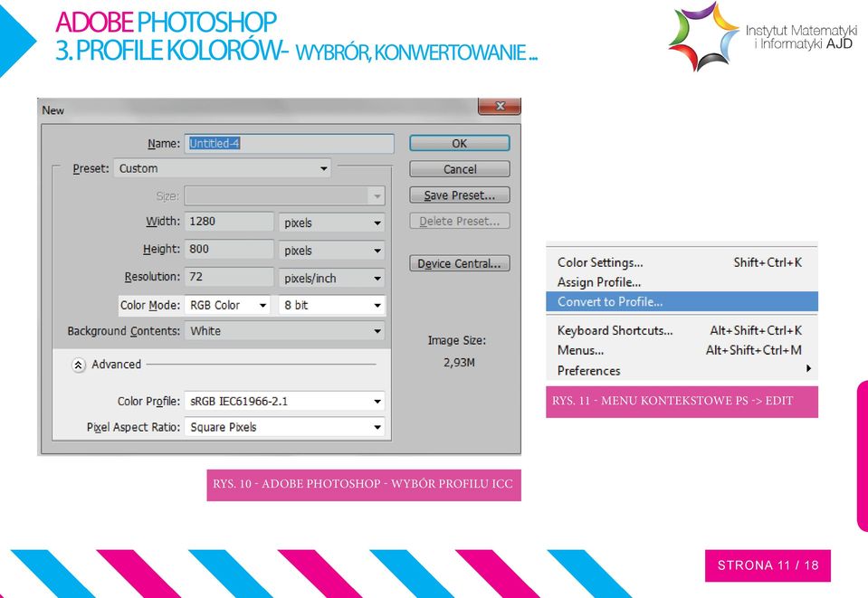Close the New dialog window
Viewport: 868px width, 598px height.
500,106
